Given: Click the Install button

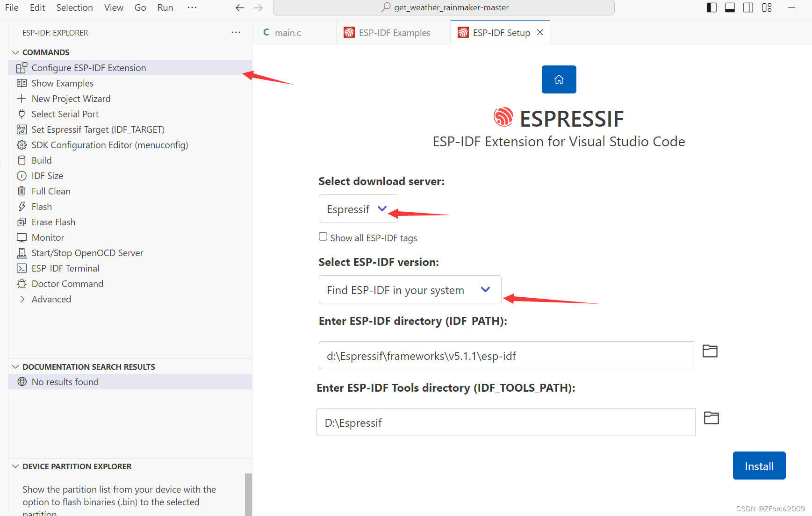Looking at the screenshot, I should click(x=759, y=466).
